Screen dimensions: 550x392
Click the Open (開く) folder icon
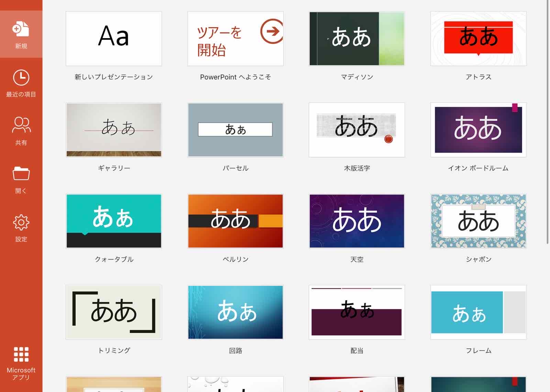(x=21, y=173)
